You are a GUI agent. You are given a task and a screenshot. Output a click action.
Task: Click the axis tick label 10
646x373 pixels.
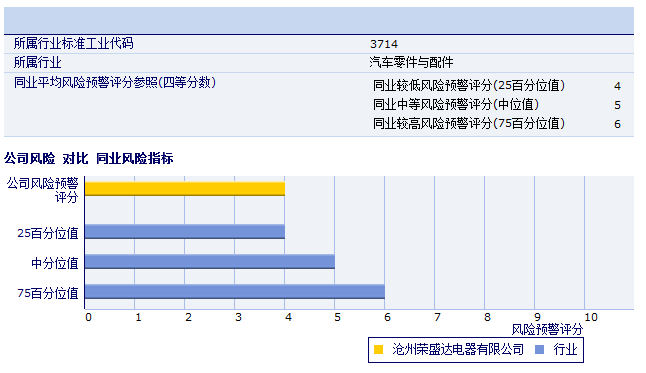[591, 317]
